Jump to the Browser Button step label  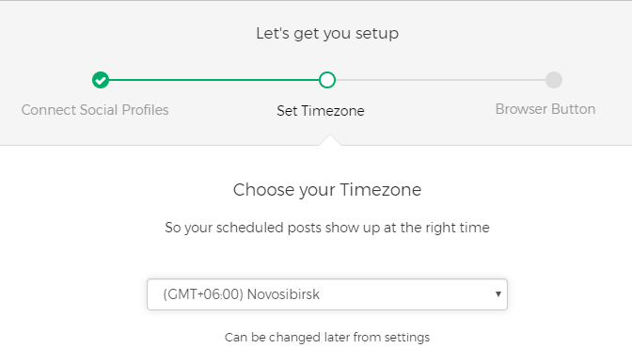point(545,109)
